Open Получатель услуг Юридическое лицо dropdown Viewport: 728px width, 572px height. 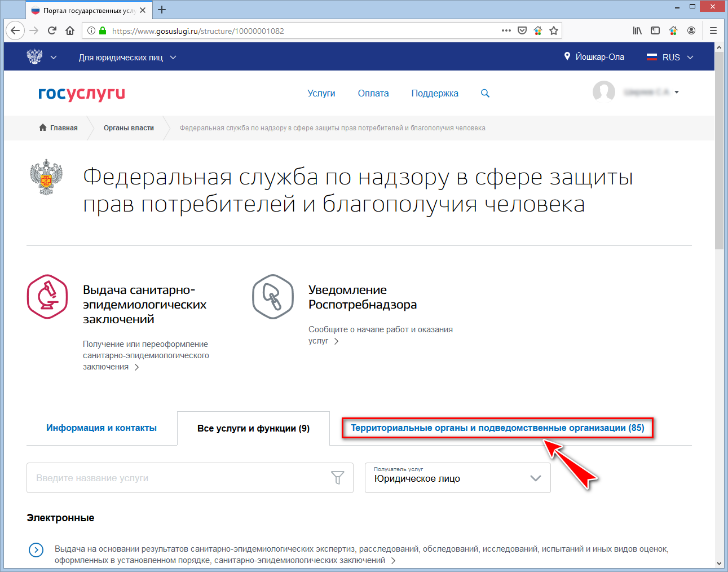(458, 478)
